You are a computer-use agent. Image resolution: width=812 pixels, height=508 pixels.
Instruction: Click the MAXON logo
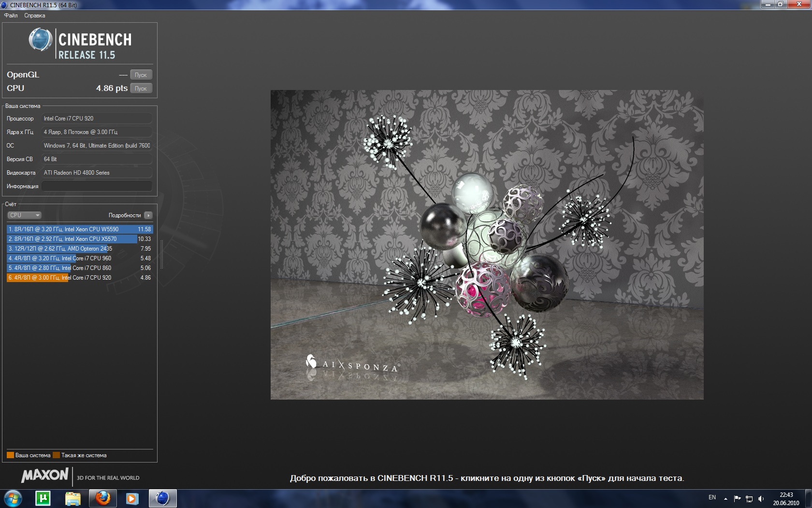click(45, 476)
